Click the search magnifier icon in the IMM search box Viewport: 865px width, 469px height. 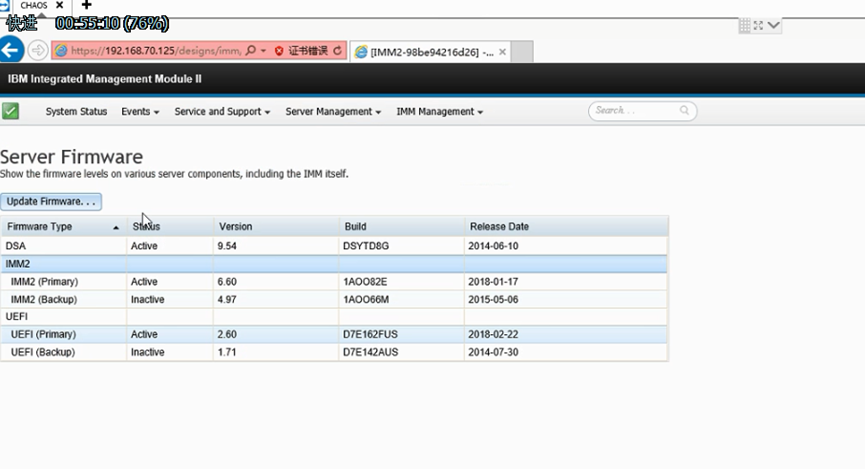tap(684, 110)
